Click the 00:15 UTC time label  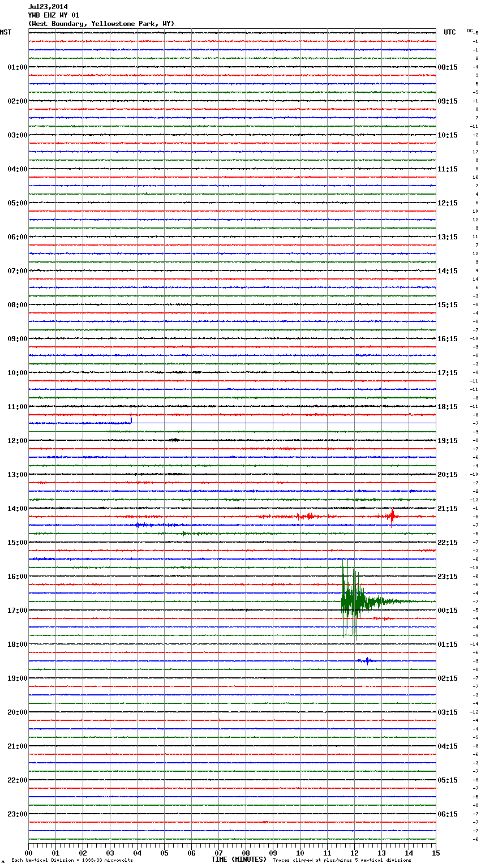click(448, 611)
